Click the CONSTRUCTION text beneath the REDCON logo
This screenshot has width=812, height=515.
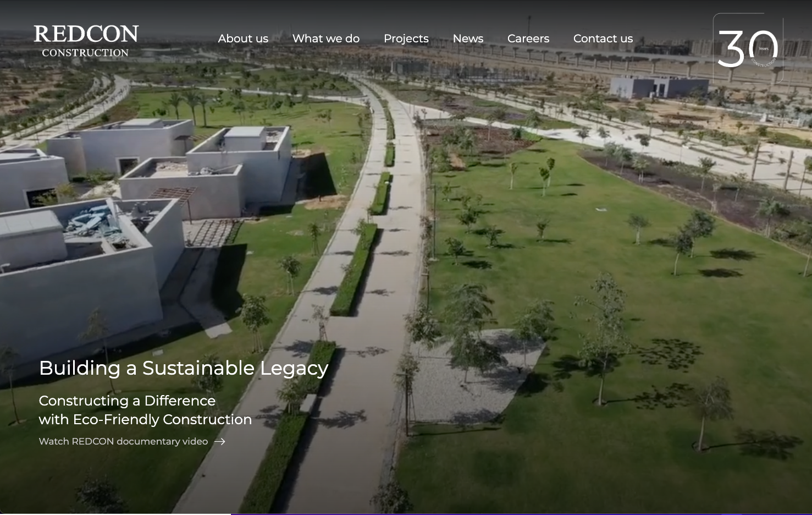[85, 53]
